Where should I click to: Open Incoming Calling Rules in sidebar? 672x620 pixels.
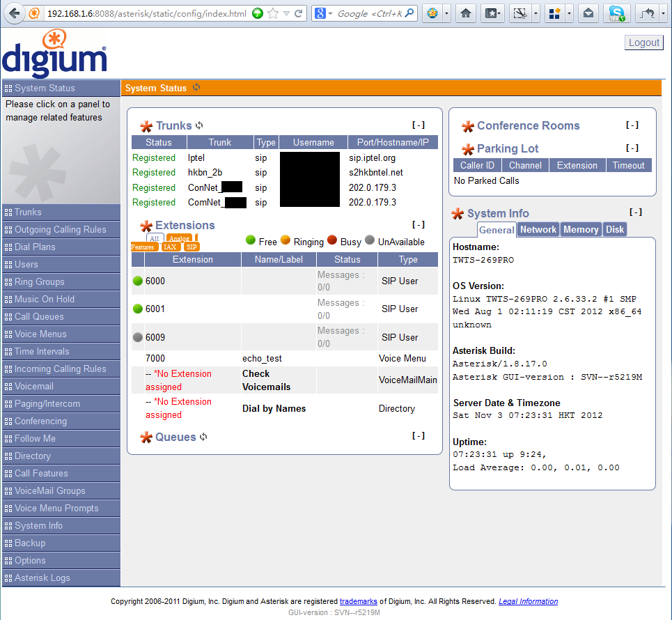click(x=61, y=369)
